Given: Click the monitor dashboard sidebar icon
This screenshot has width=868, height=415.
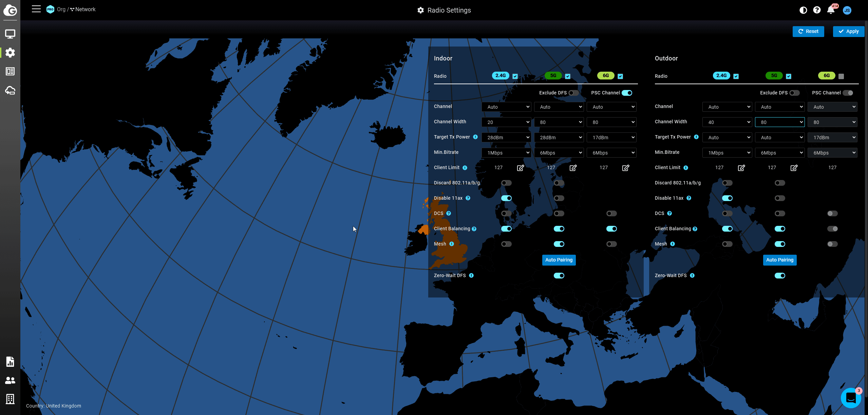Looking at the screenshot, I should pyautogui.click(x=10, y=34).
